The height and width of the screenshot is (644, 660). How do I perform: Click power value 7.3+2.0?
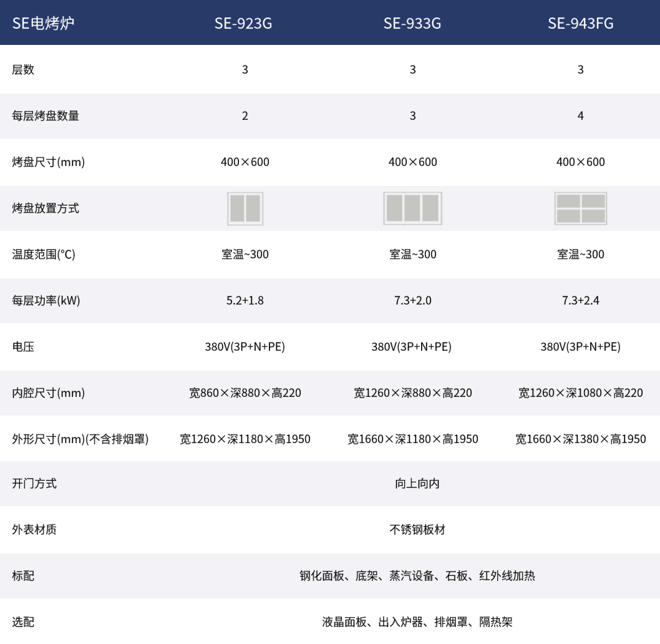412,300
